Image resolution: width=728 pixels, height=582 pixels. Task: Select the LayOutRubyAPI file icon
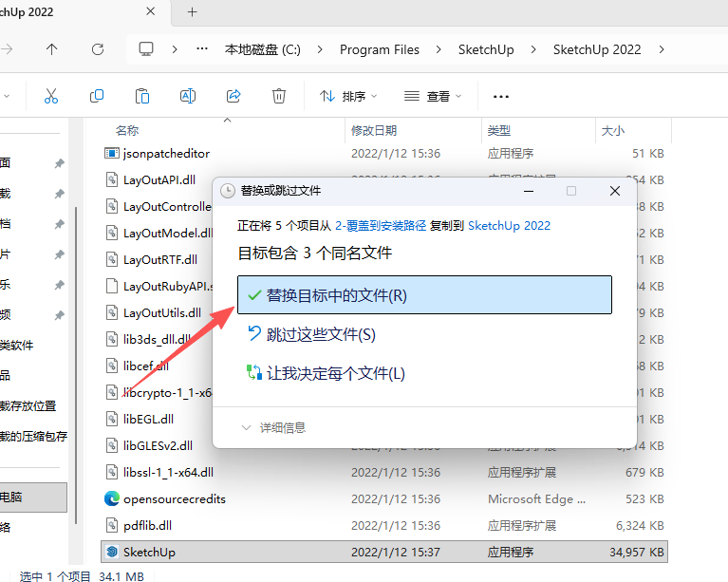coord(111,286)
